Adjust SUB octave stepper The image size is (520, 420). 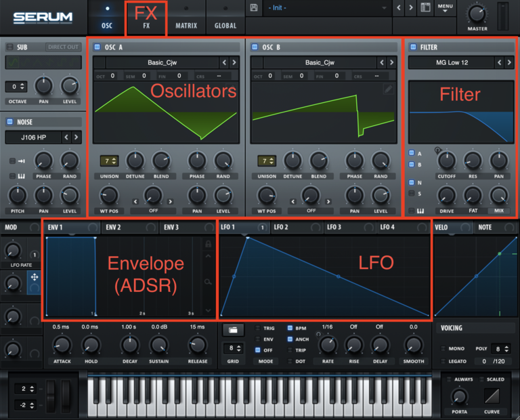[x=16, y=87]
